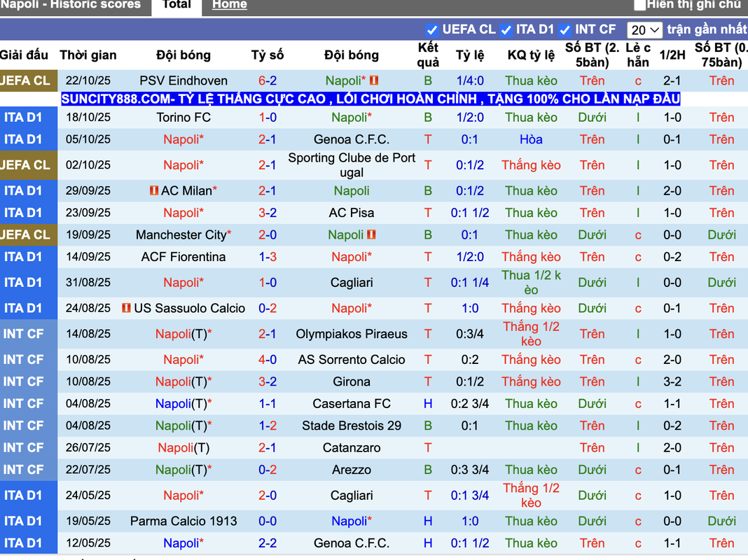Open Genoa C.F.C. link in 05/10/25 row
This screenshot has height=560, width=748.
pyautogui.click(x=352, y=139)
